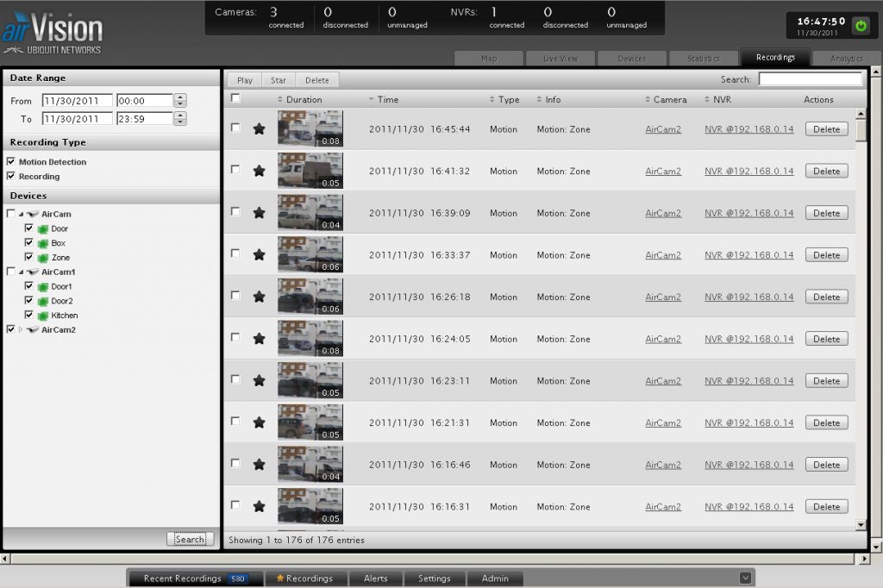
Task: Collapse the AirCam1 device tree
Action: 21,272
